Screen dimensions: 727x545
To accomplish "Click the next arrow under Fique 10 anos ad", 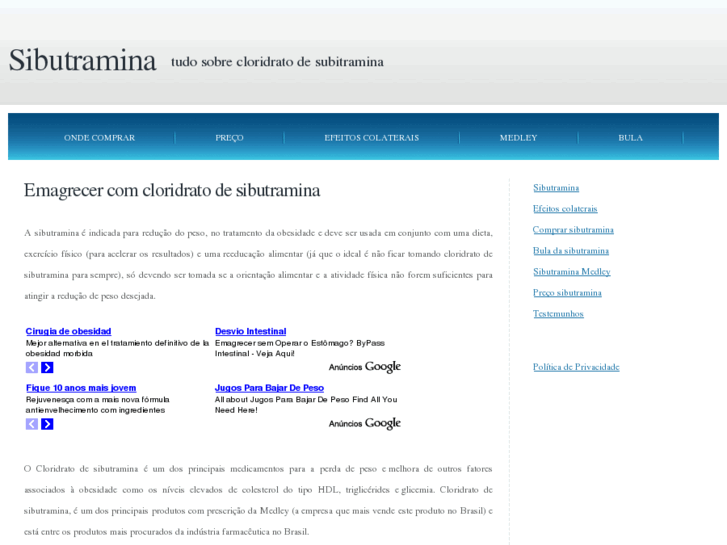I will (47, 424).
